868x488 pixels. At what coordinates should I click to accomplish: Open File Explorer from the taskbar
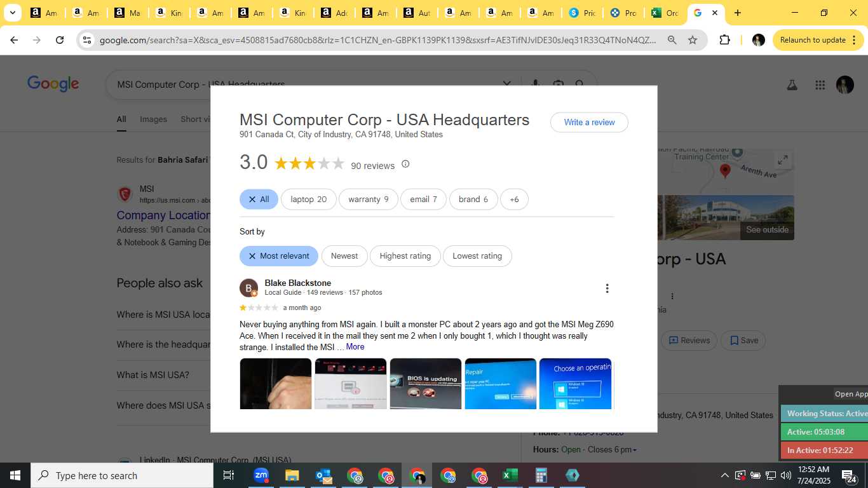pyautogui.click(x=292, y=475)
